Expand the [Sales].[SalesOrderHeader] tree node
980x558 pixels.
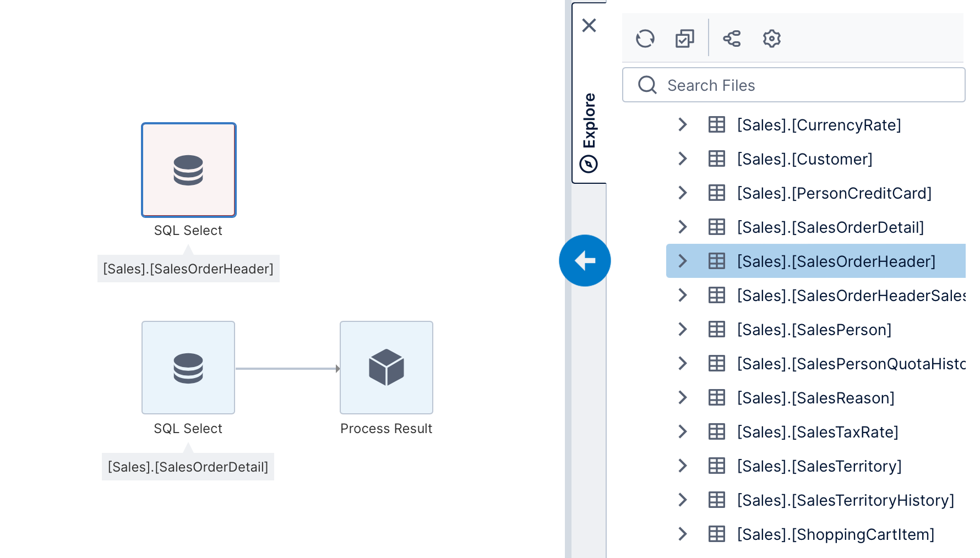pyautogui.click(x=683, y=261)
